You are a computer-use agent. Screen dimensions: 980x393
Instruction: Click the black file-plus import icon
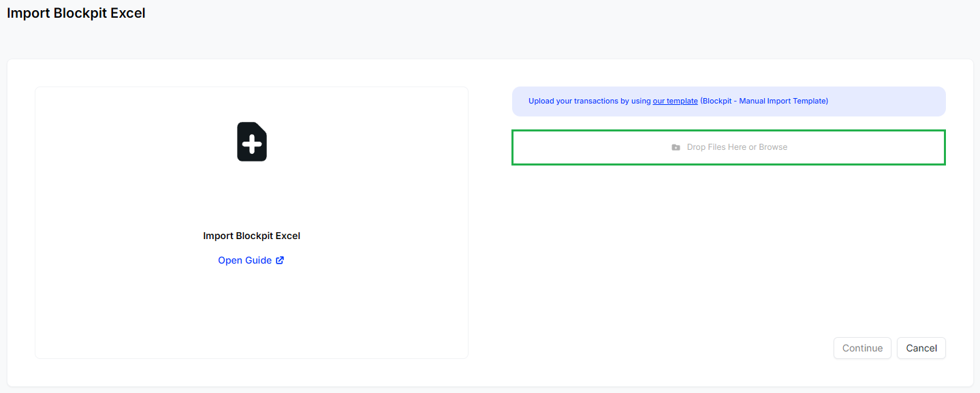[252, 142]
